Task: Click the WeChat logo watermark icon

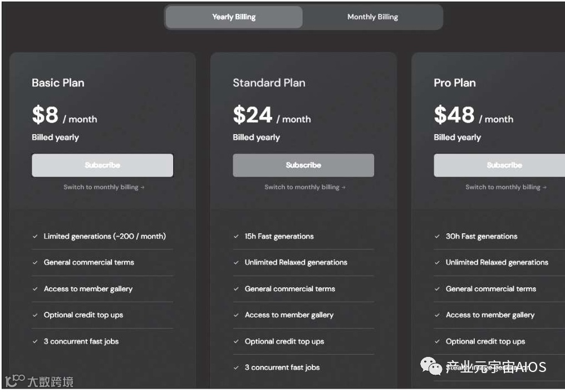Action: (430, 366)
